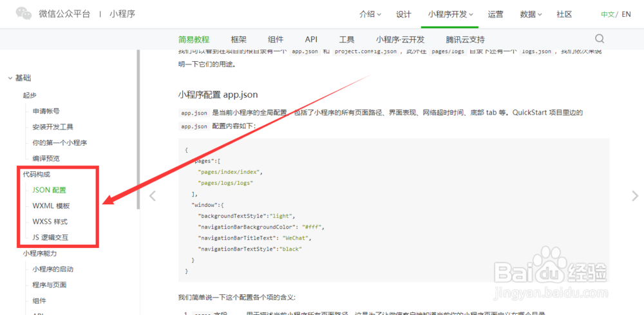The image size is (644, 315).
Task: Switch to the 小程序·云开发 tab
Action: click(x=400, y=39)
